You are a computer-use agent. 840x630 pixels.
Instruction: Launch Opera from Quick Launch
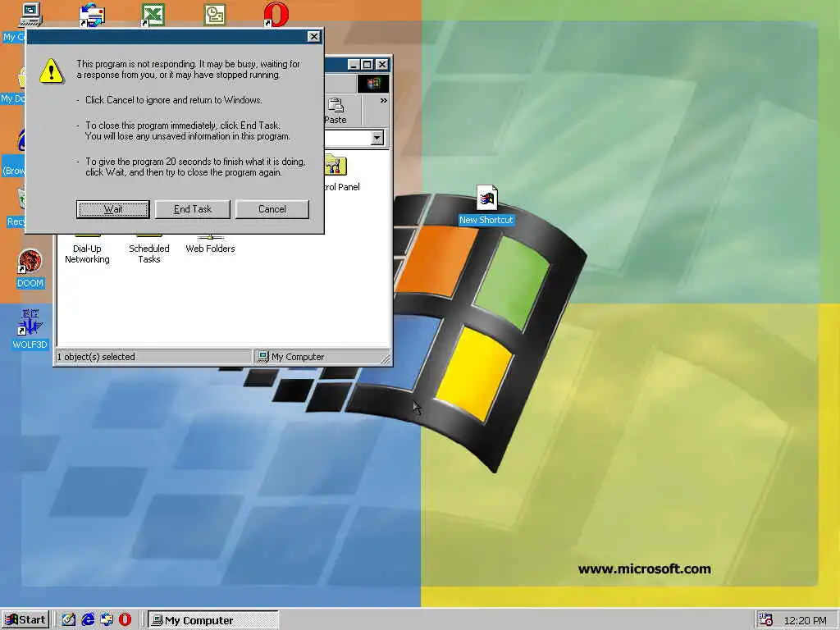coord(125,620)
